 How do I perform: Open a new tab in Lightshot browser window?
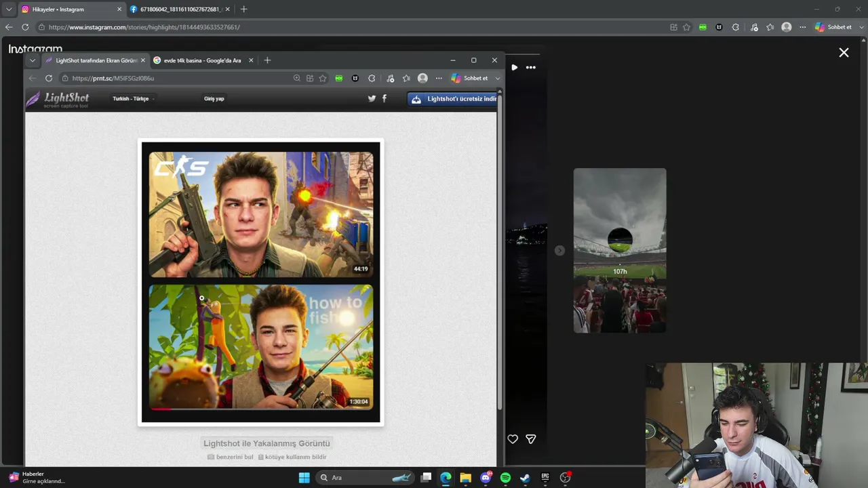pyautogui.click(x=267, y=60)
